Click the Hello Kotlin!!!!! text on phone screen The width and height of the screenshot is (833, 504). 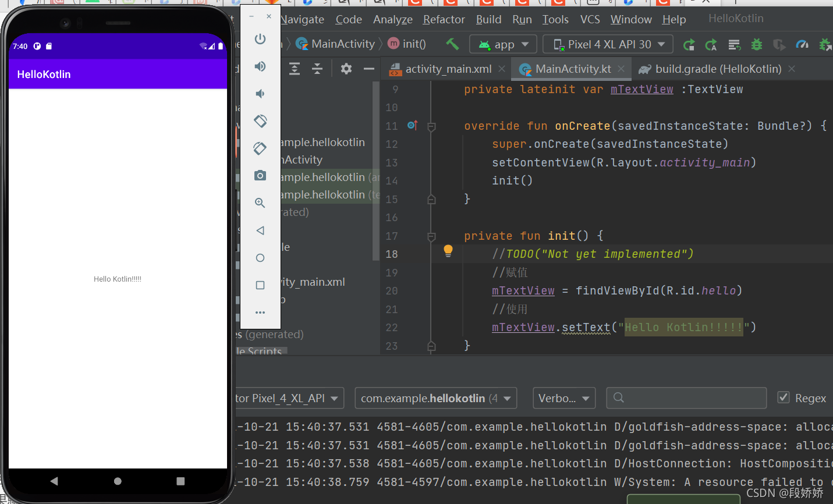click(x=118, y=279)
